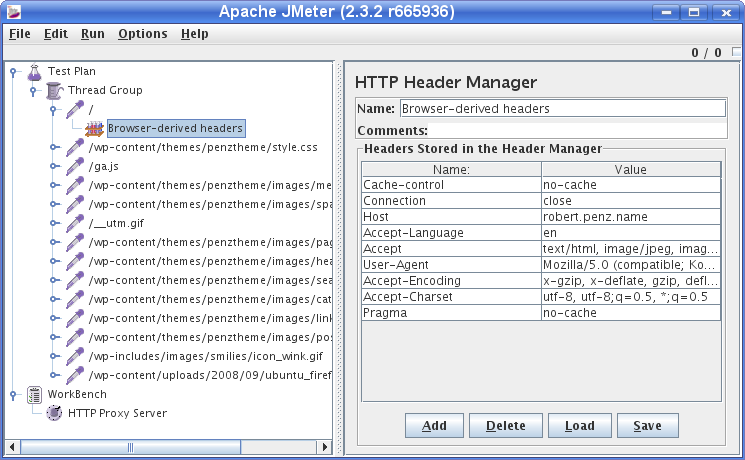Select the Browser-derived headers tree item
Screen dimensions: 745x460
click(176, 128)
